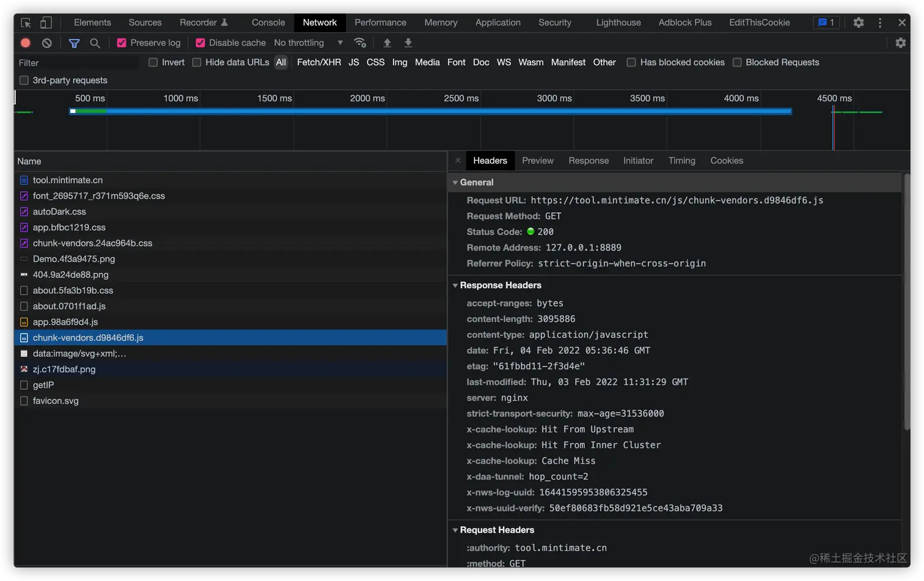Open the Adblock Plus tab
The height and width of the screenshot is (581, 924).
685,23
